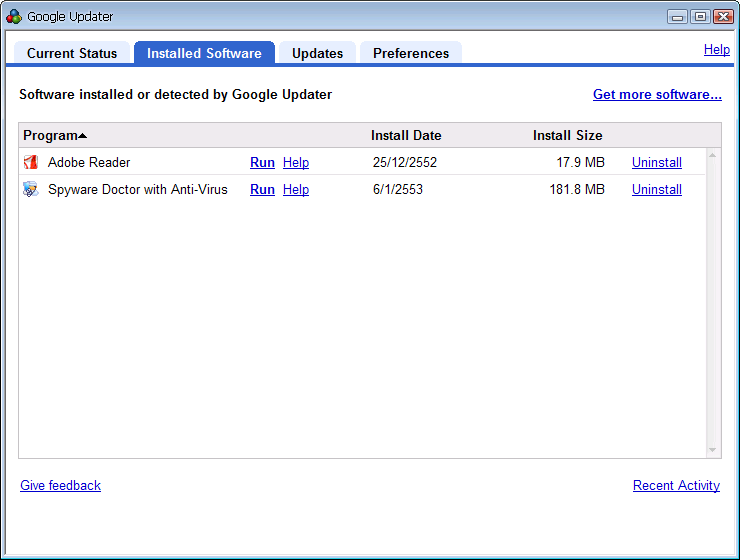Viewport: 740px width, 560px height.
Task: Run Adobe Reader
Action: pos(262,162)
